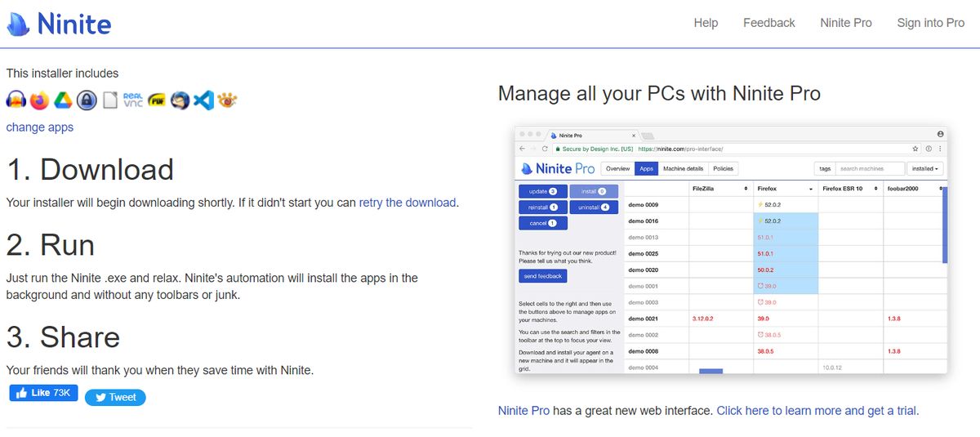Image resolution: width=980 pixels, height=437 pixels.
Task: Click the Google Drive triangle icon
Action: [x=63, y=100]
